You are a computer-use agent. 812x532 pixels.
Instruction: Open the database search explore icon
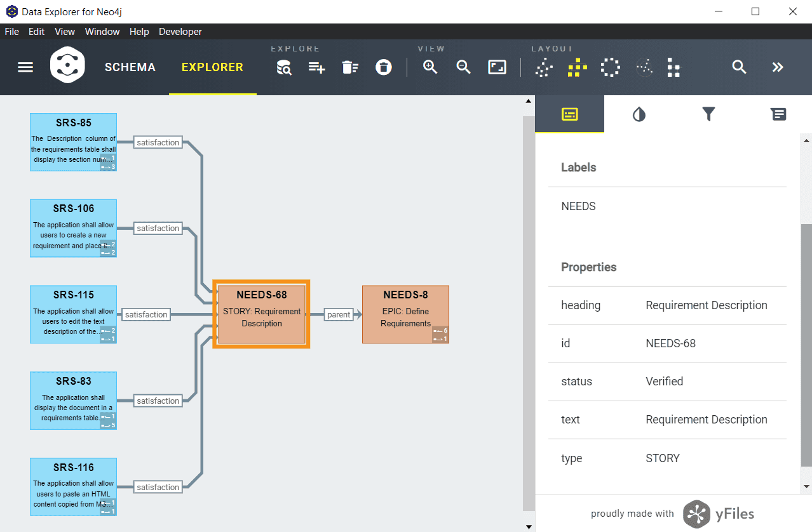click(284, 67)
